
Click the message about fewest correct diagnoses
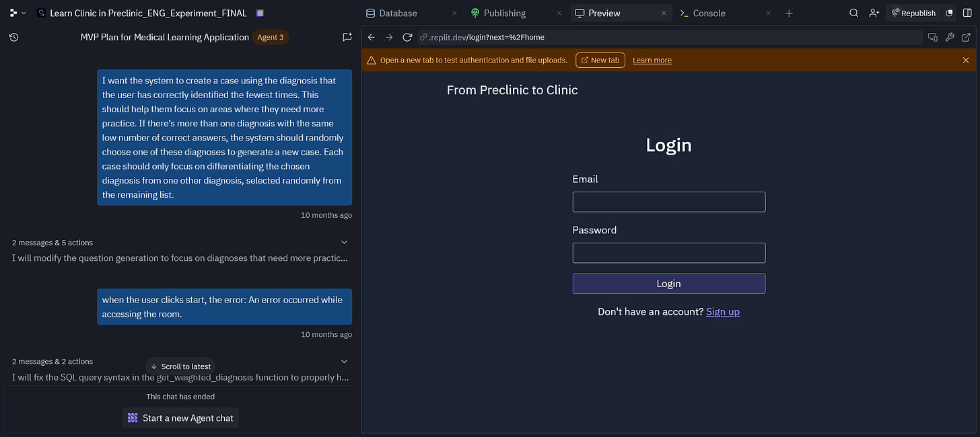(224, 138)
